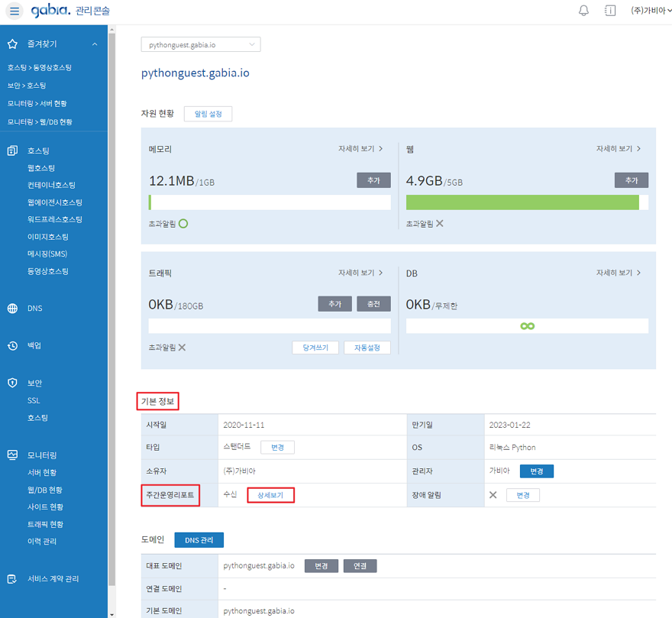This screenshot has width=672, height=618.
Task: Click 추가 in the 메모리 panel
Action: point(373,180)
